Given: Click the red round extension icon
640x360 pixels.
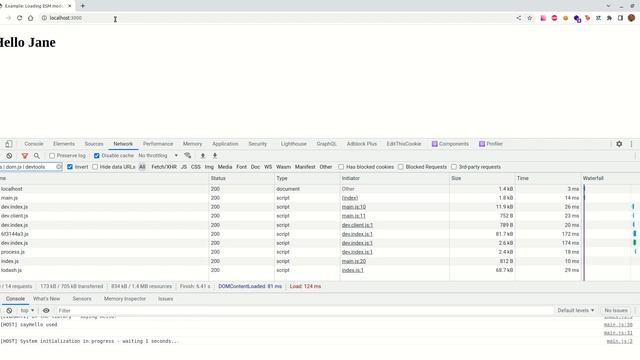Looking at the screenshot, I should click(554, 18).
